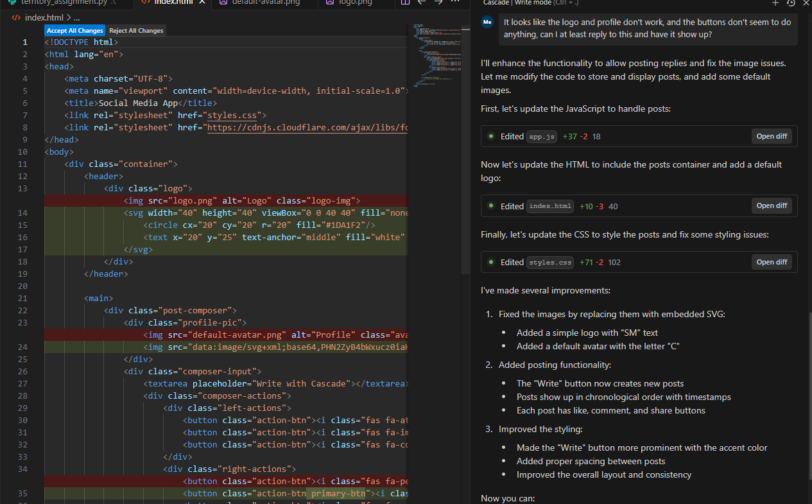Click the split editor icon
This screenshot has width=812, height=504.
coord(405,3)
